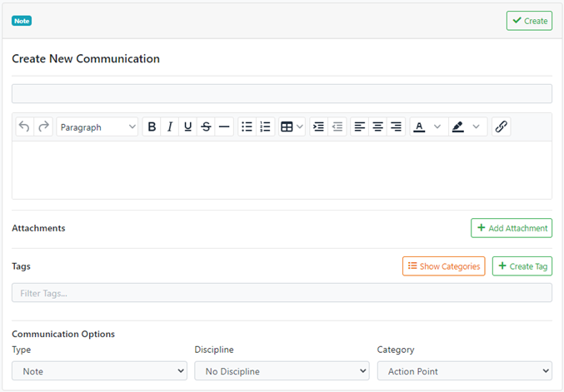
Task: Click the Add Attachment button
Action: click(511, 228)
